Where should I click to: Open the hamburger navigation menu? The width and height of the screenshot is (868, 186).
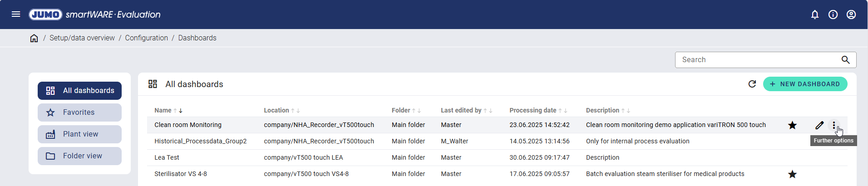(x=16, y=14)
